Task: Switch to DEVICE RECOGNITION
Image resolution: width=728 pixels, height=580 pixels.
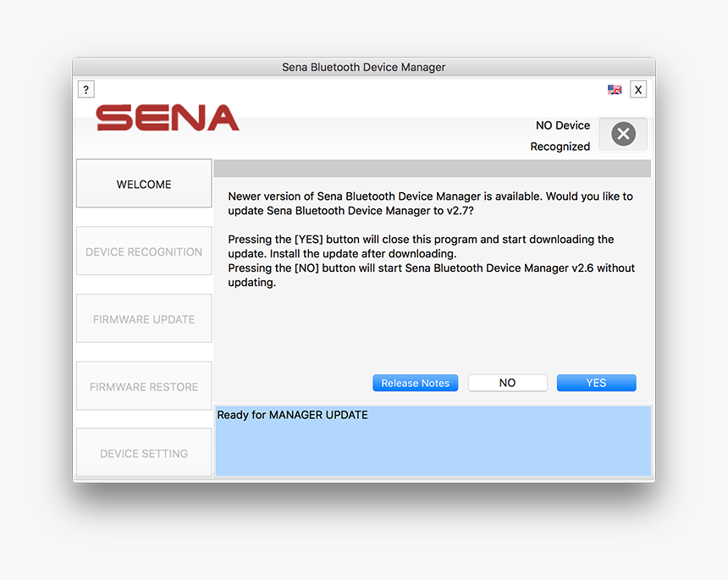Action: click(x=143, y=251)
